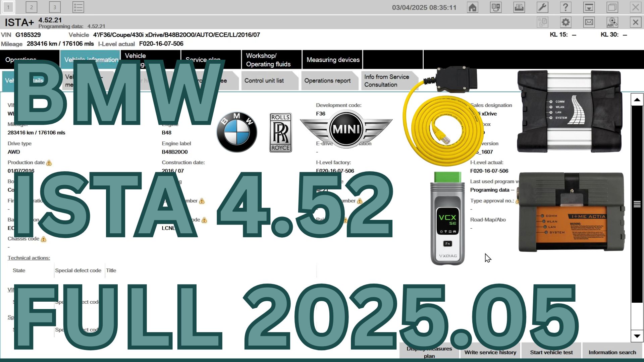
Task: Click the printer icon in top toolbar
Action: click(x=519, y=7)
